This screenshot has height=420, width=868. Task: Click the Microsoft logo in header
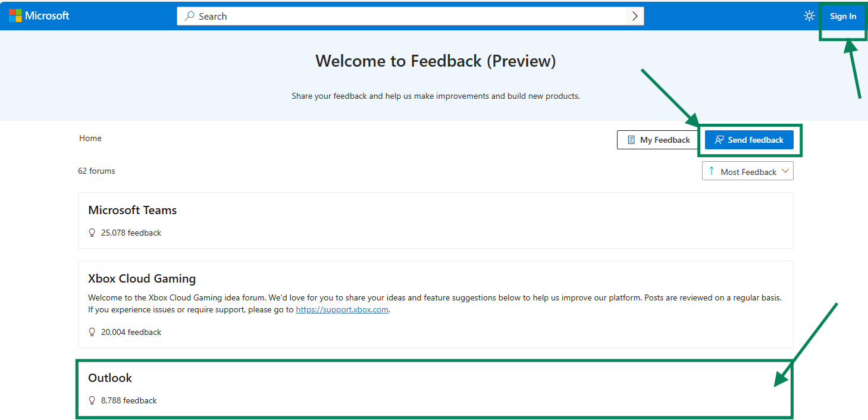(39, 15)
